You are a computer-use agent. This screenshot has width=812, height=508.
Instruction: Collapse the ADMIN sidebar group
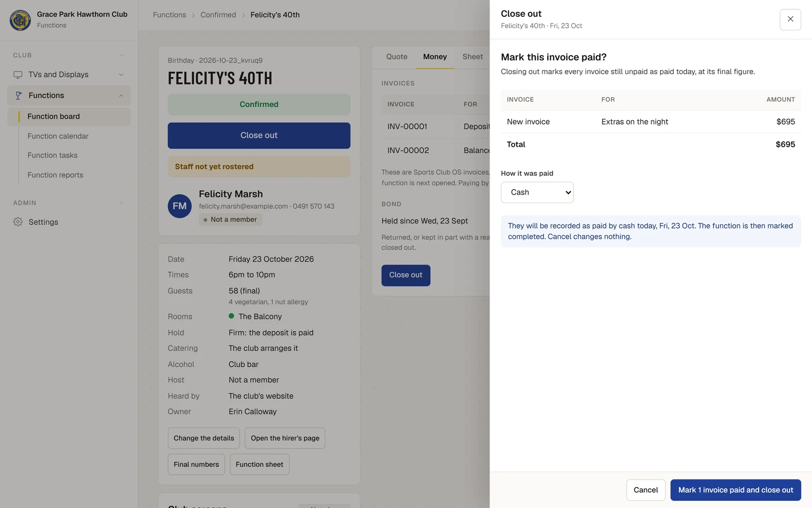121,203
